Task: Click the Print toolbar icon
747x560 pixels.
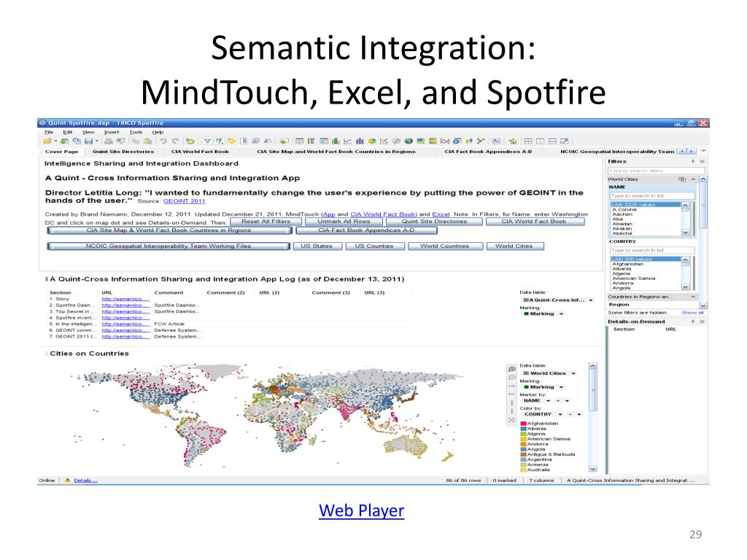Action: pos(109,141)
